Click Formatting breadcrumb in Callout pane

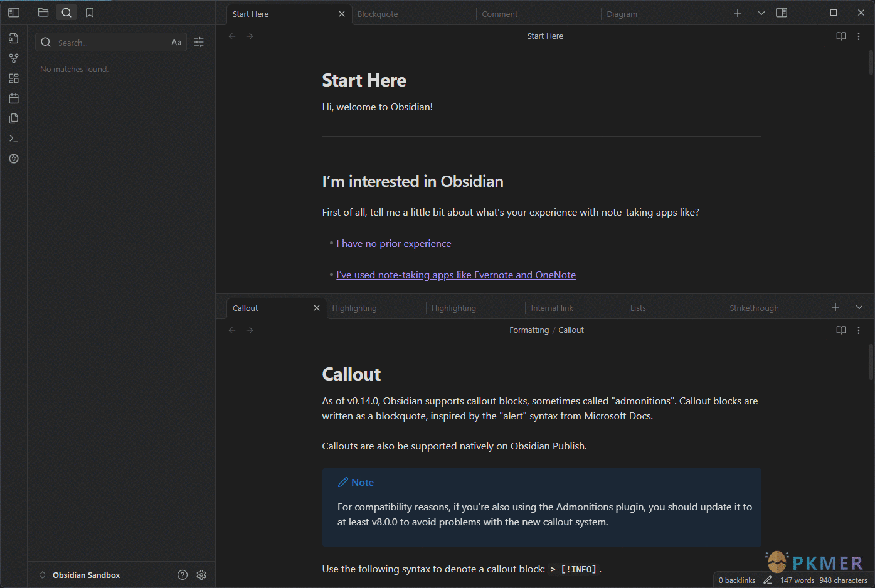(529, 330)
